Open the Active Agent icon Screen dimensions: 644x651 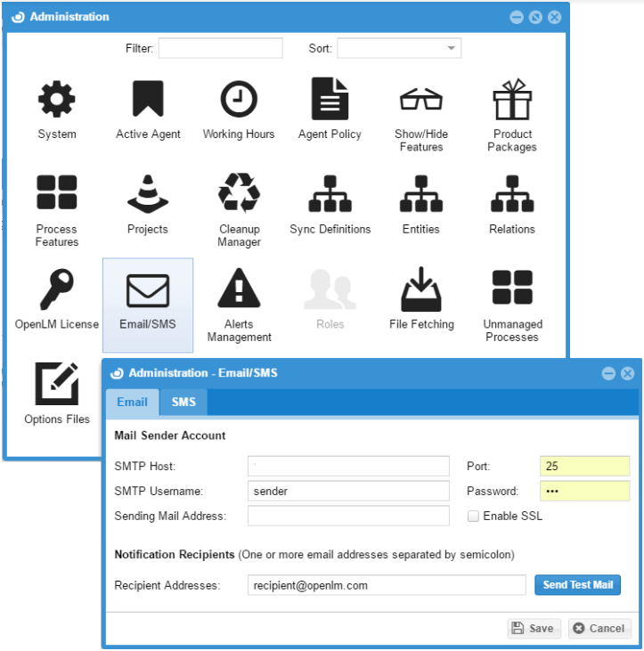tap(148, 100)
